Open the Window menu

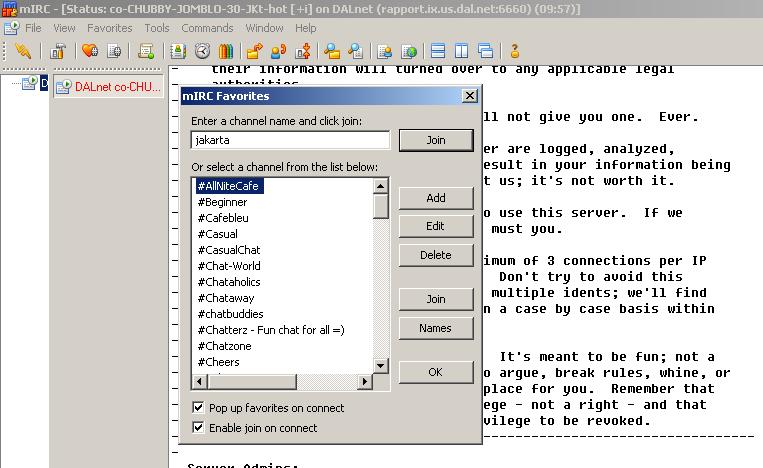pyautogui.click(x=264, y=28)
